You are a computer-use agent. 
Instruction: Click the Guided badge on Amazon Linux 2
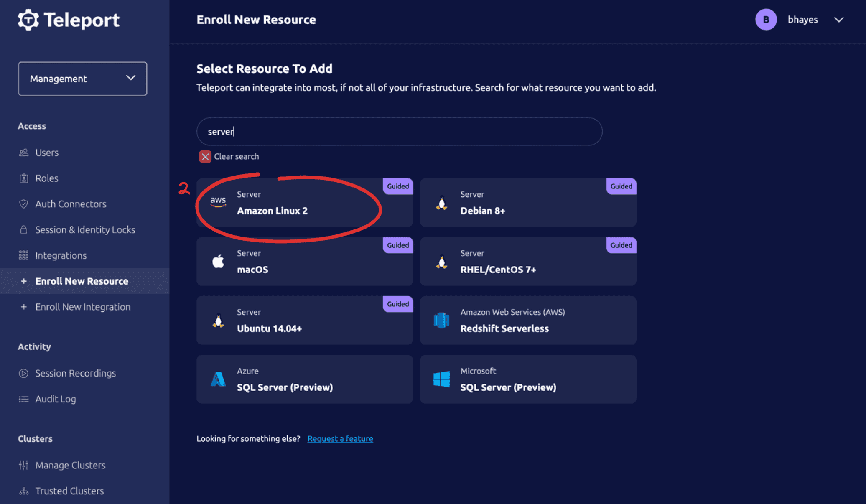398,186
